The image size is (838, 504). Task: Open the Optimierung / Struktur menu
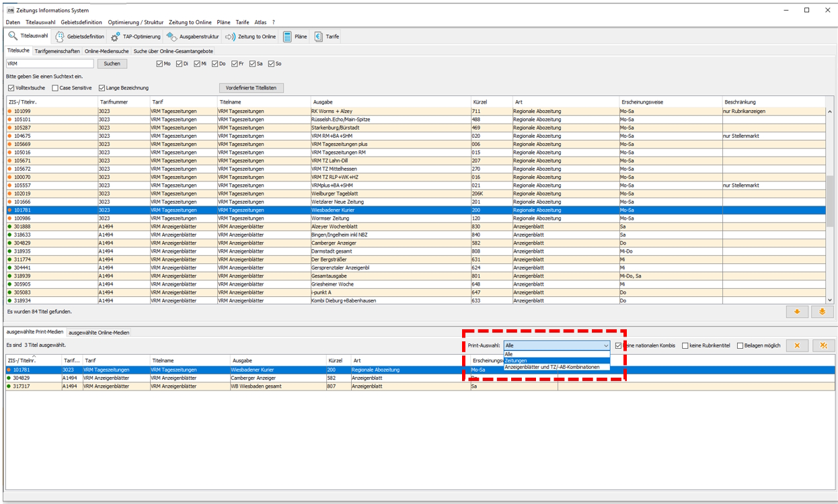click(135, 22)
